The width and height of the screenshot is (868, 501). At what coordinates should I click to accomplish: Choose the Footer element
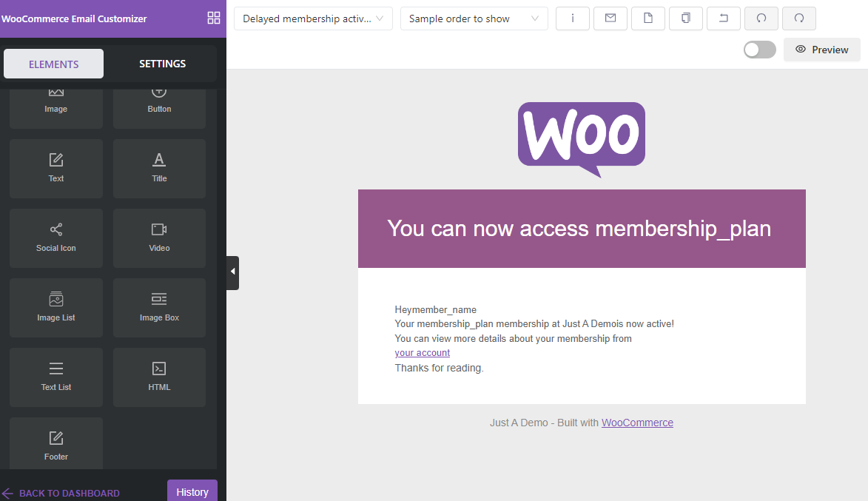55,443
